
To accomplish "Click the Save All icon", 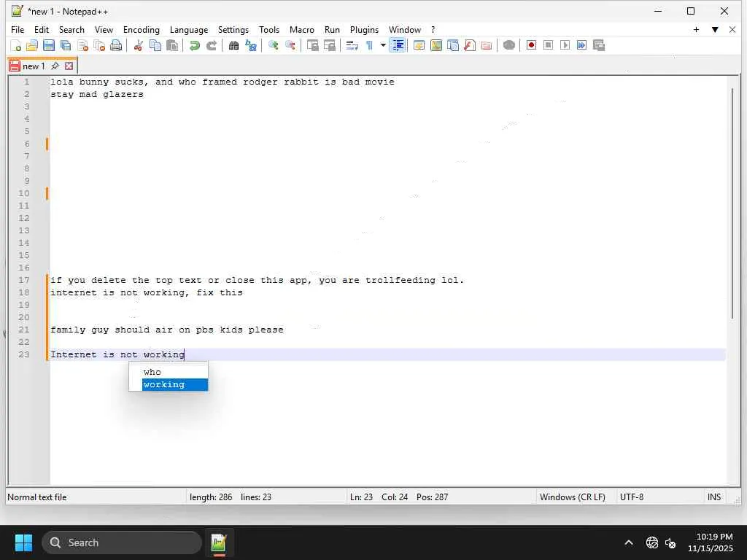I will point(66,45).
